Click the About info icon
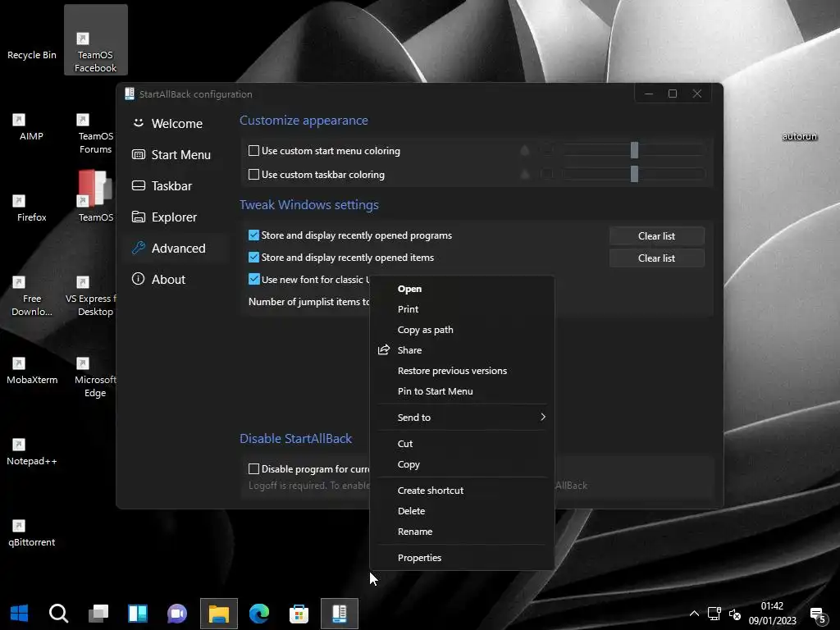The width and height of the screenshot is (840, 630). (138, 279)
